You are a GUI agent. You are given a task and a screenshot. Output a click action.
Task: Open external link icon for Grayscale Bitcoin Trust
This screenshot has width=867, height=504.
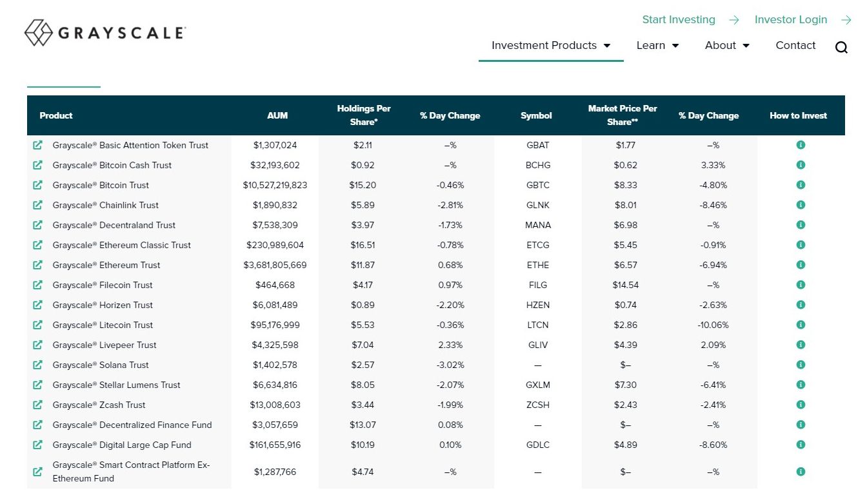click(x=37, y=185)
